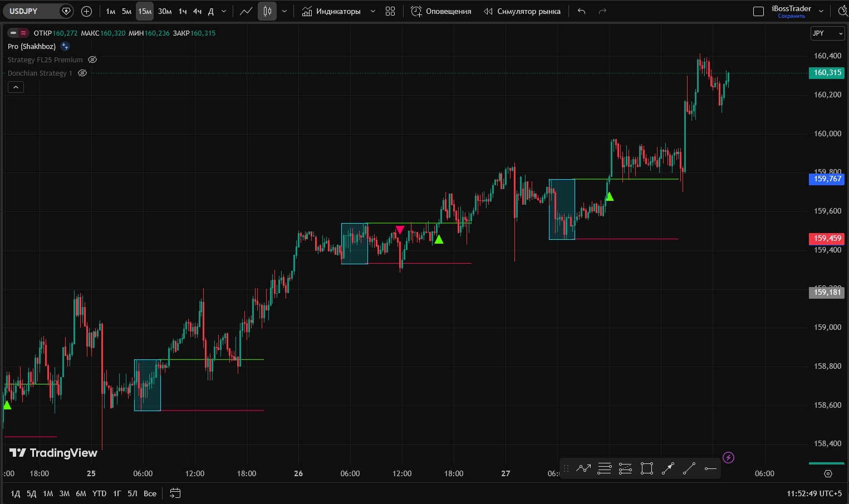Select the Д daily timeframe
This screenshot has width=849, height=504.
click(210, 11)
